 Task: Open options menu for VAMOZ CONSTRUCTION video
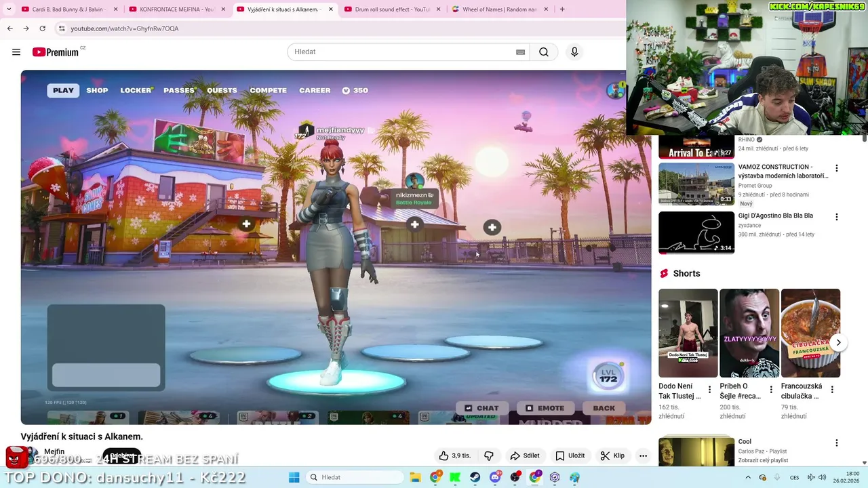tap(836, 168)
